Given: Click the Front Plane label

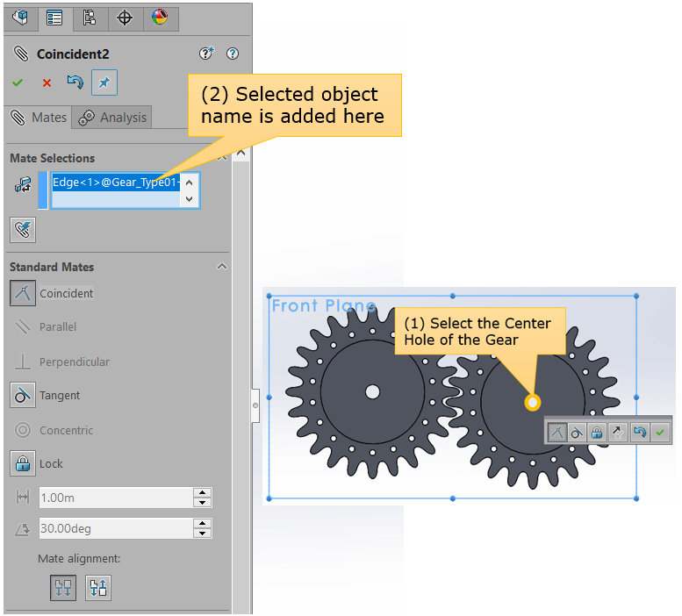Looking at the screenshot, I should (324, 305).
